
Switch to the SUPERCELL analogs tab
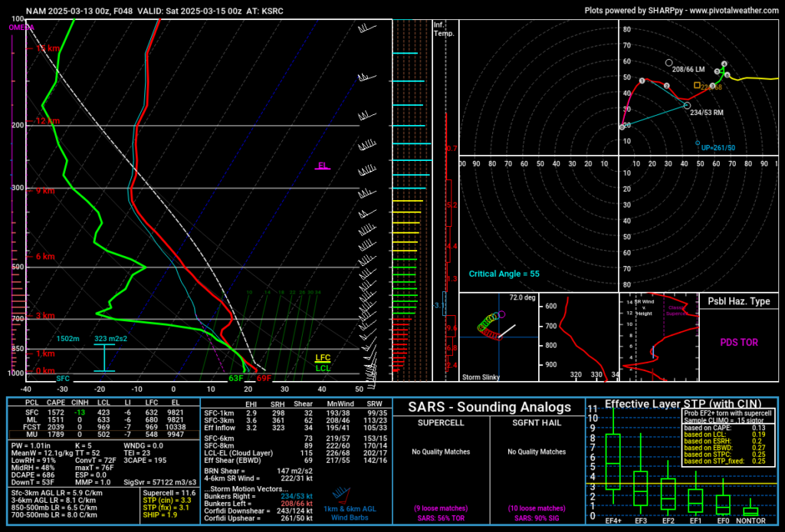click(x=441, y=422)
